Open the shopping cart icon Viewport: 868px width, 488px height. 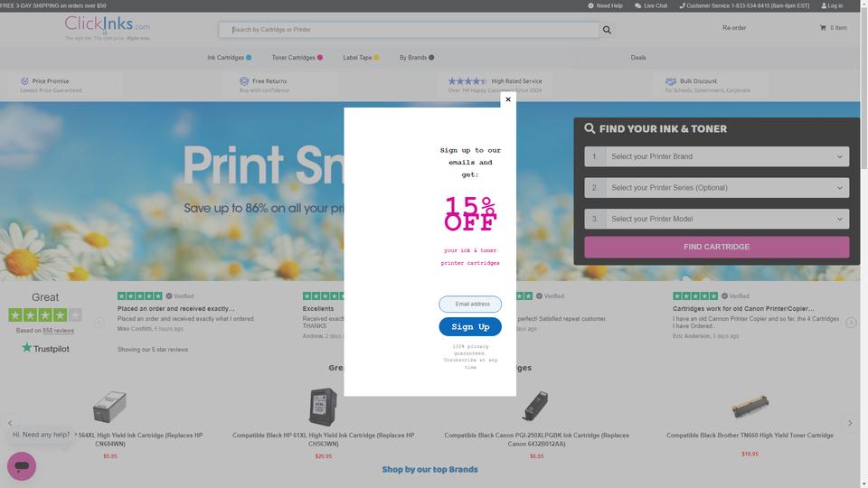click(823, 28)
